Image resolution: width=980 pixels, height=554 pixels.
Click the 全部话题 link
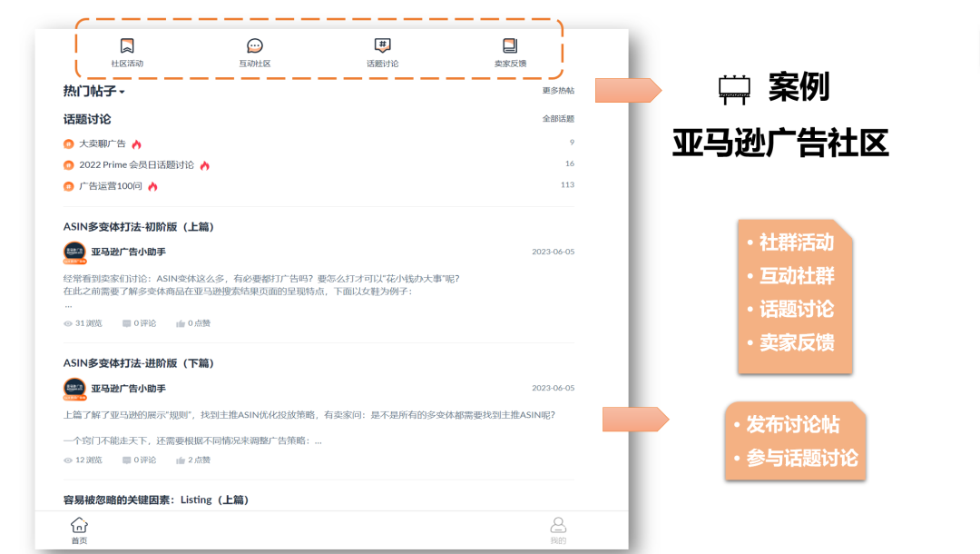click(558, 119)
